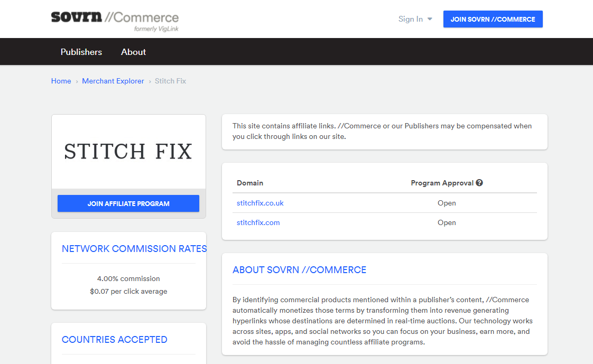Open the About menu
Screen dimensions: 593x364
133,52
